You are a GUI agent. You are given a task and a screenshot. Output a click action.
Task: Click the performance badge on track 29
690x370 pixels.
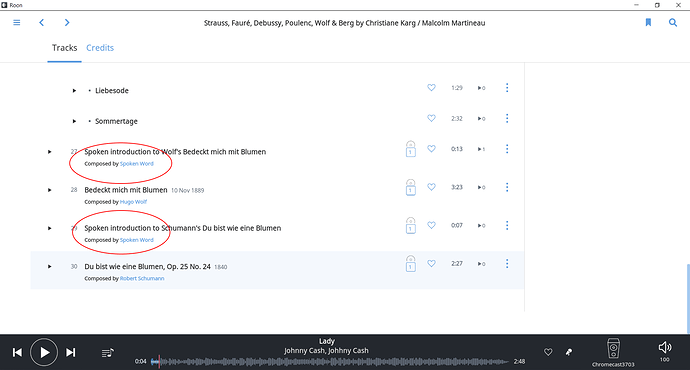click(410, 225)
